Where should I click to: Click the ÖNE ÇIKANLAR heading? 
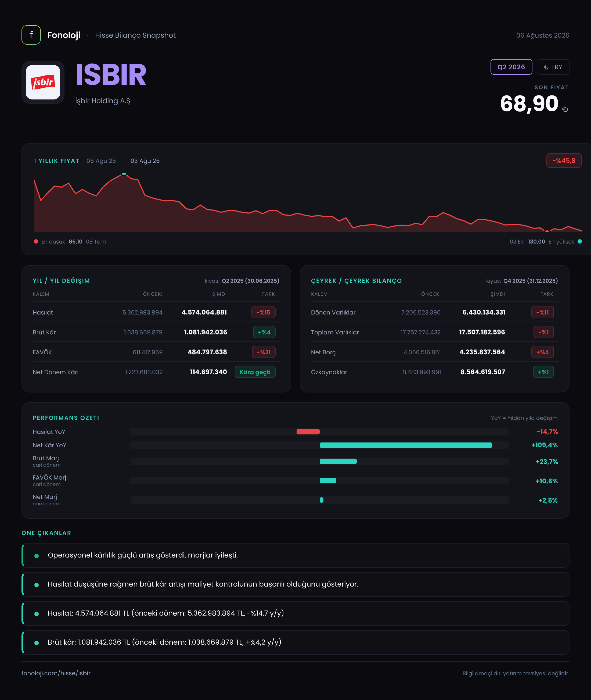(x=46, y=533)
